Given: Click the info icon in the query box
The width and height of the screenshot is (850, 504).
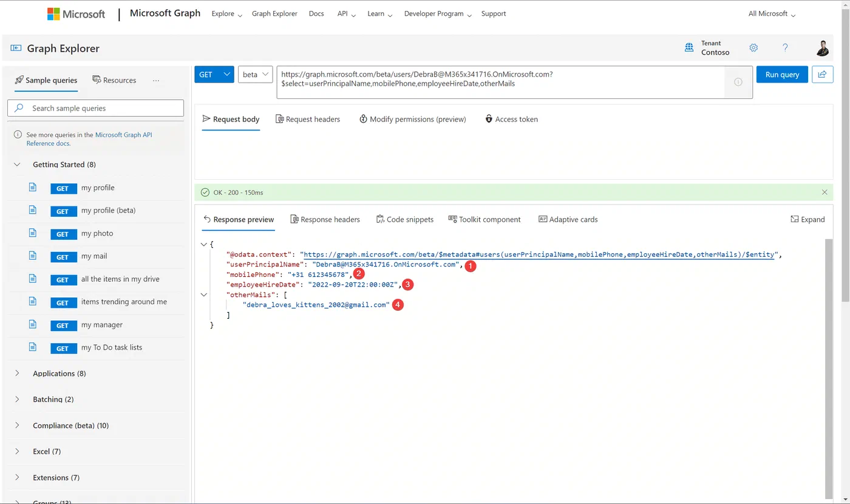Looking at the screenshot, I should pyautogui.click(x=738, y=82).
